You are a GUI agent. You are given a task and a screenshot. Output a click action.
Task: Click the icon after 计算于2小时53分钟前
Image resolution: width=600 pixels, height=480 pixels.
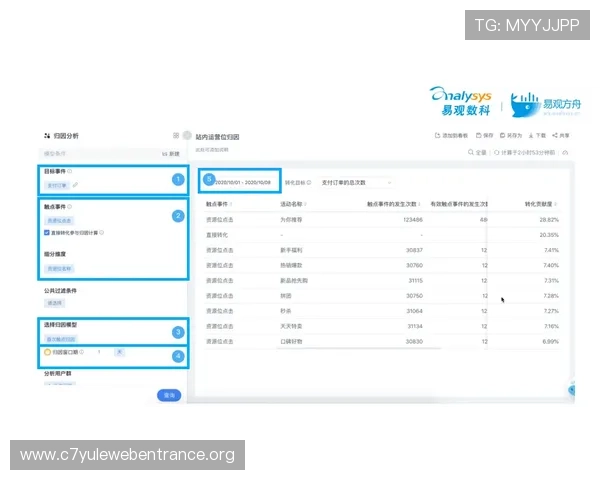coord(565,152)
